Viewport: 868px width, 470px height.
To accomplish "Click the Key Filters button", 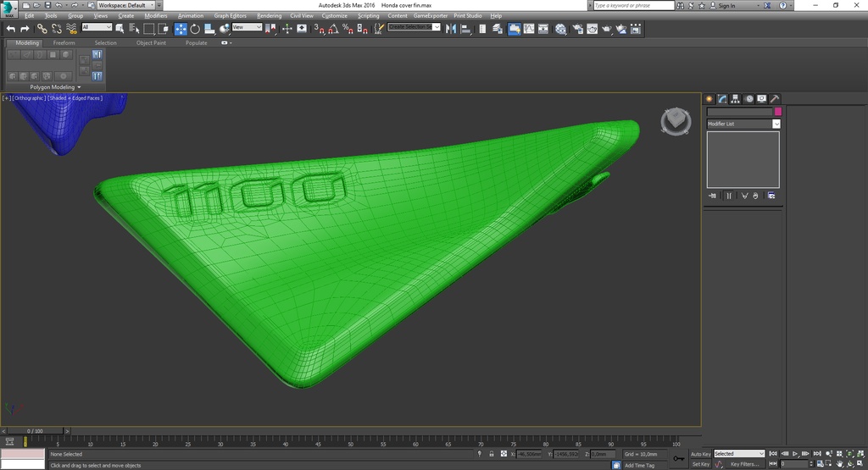I will (x=744, y=464).
